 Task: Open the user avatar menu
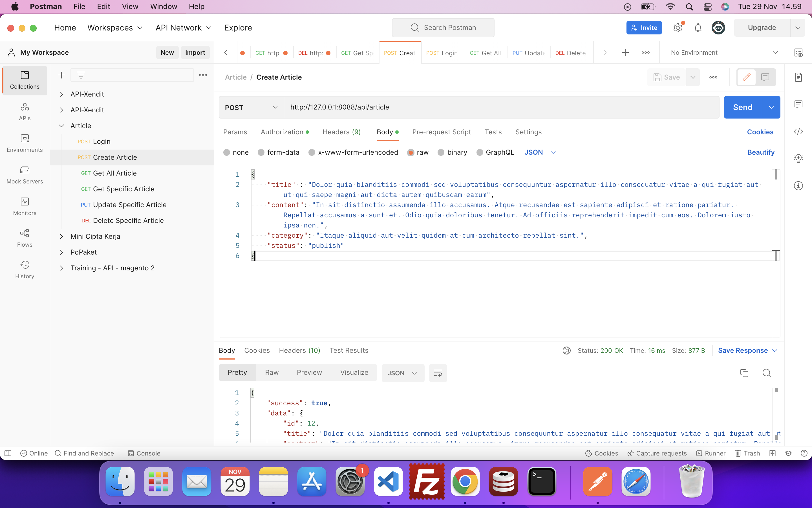(x=718, y=28)
